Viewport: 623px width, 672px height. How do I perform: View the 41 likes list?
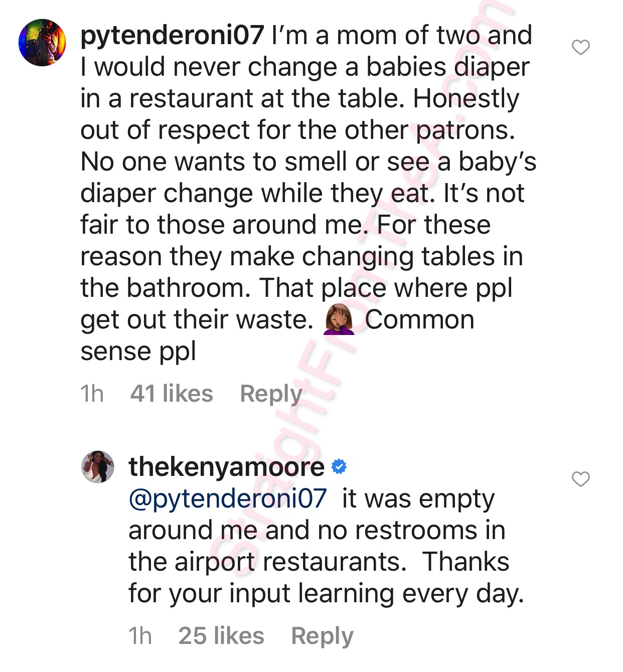click(x=172, y=394)
